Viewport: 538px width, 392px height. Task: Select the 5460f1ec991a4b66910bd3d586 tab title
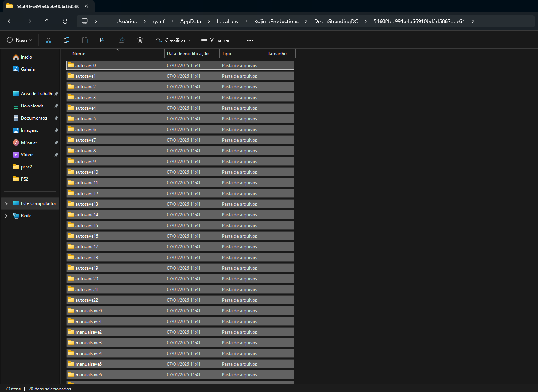click(x=48, y=6)
